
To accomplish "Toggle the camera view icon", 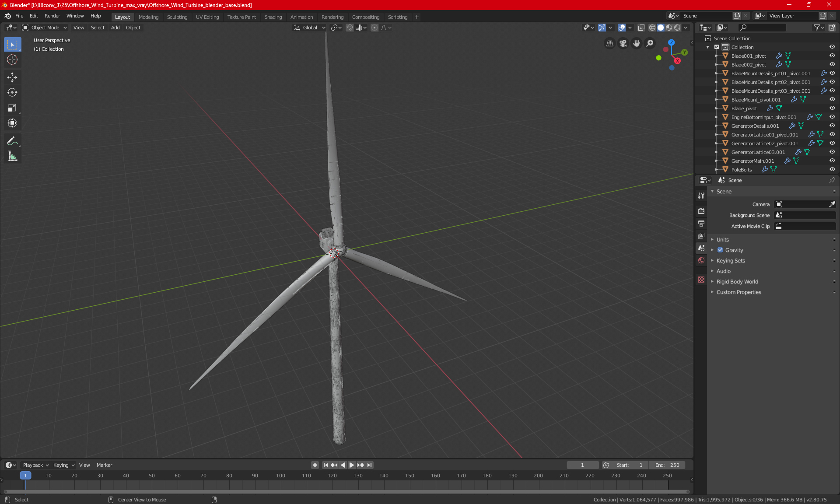I will 623,43.
